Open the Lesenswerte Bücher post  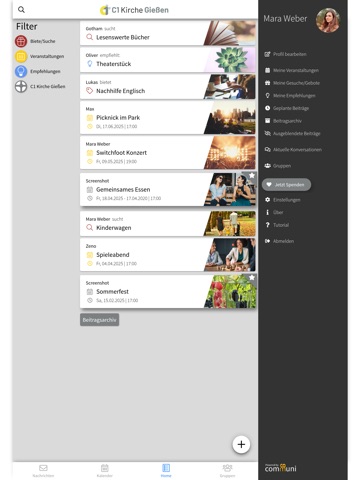[168, 33]
